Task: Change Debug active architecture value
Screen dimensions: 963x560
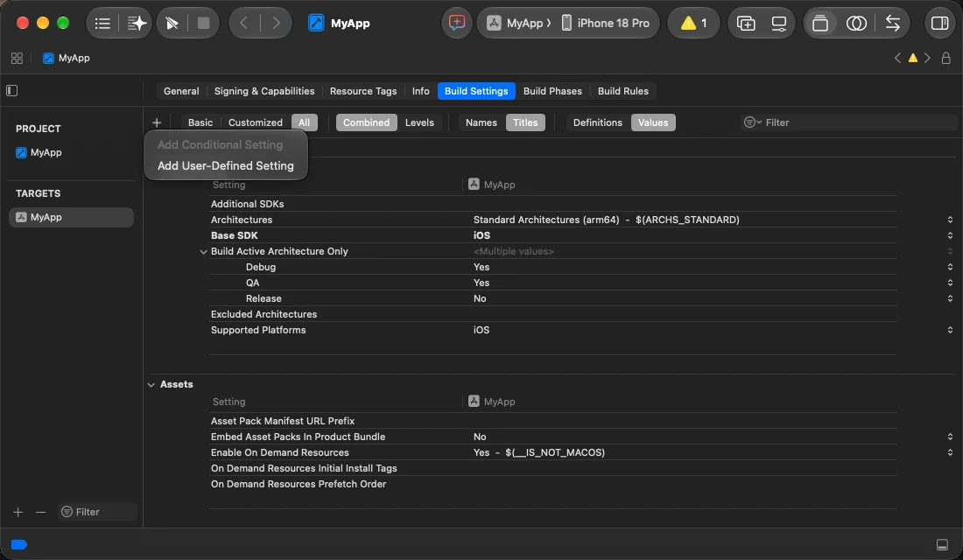Action: coord(950,267)
